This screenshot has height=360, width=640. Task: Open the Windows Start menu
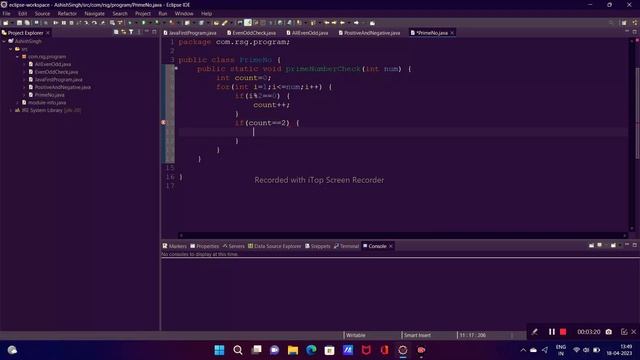219,350
